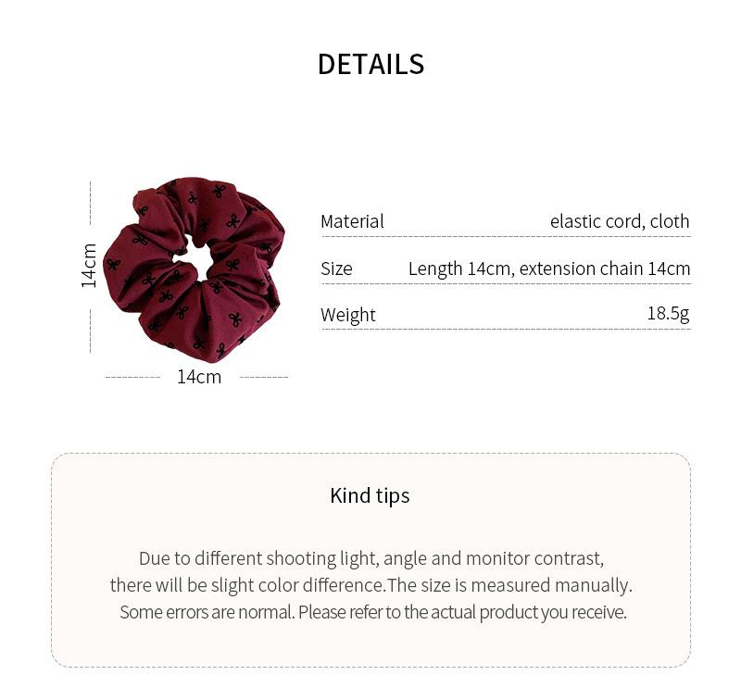Click the 18.5g weight value
The height and width of the screenshot is (700, 741).
(x=668, y=314)
